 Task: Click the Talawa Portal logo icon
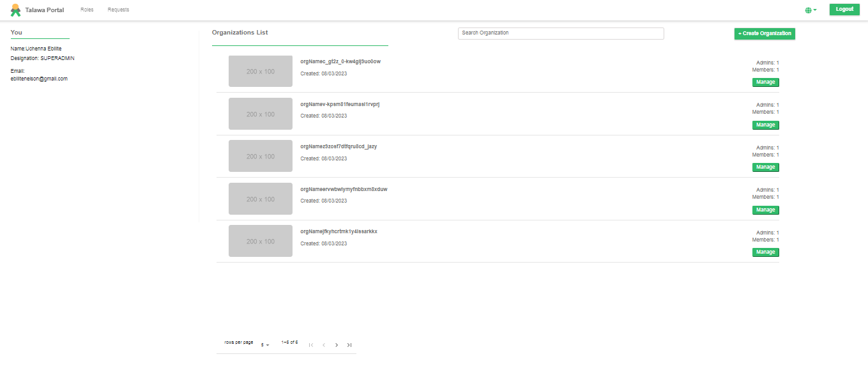14,10
